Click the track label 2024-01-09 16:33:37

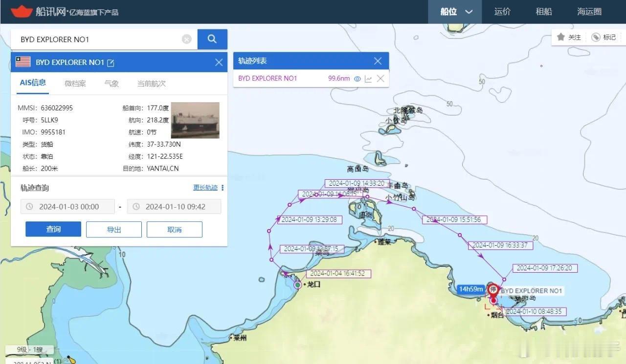[x=500, y=245]
